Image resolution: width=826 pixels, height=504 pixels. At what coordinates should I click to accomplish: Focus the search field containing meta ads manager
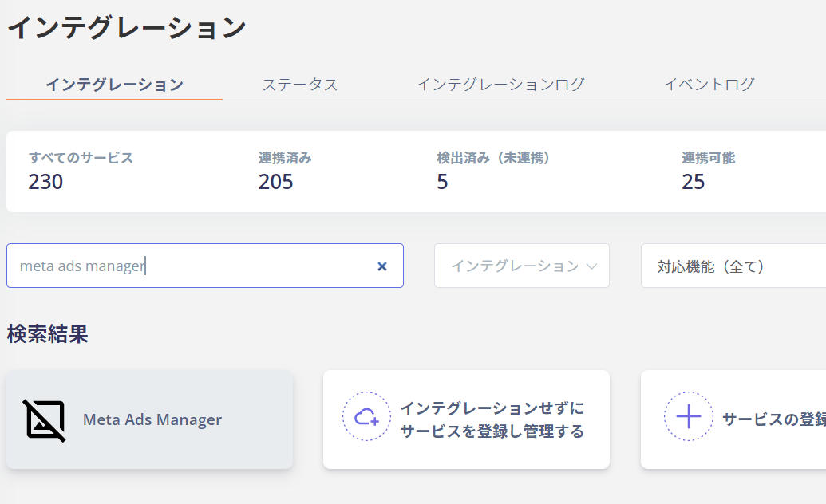coord(205,266)
